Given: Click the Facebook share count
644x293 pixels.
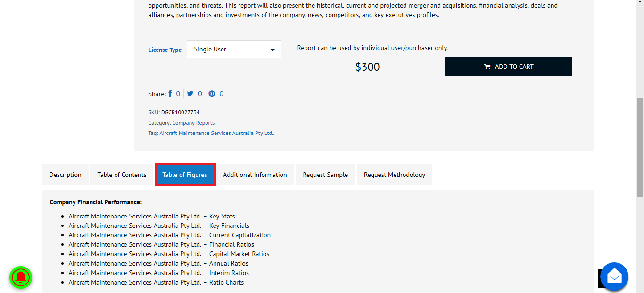Looking at the screenshot, I should pyautogui.click(x=178, y=93).
